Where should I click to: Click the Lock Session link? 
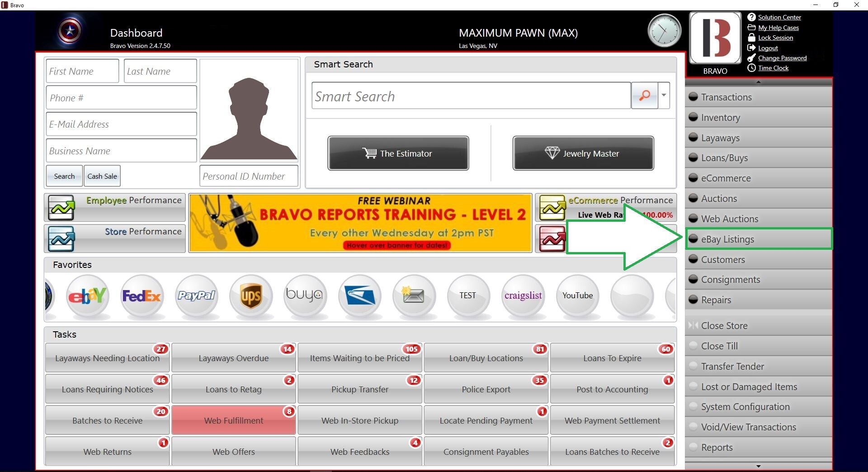pos(775,38)
